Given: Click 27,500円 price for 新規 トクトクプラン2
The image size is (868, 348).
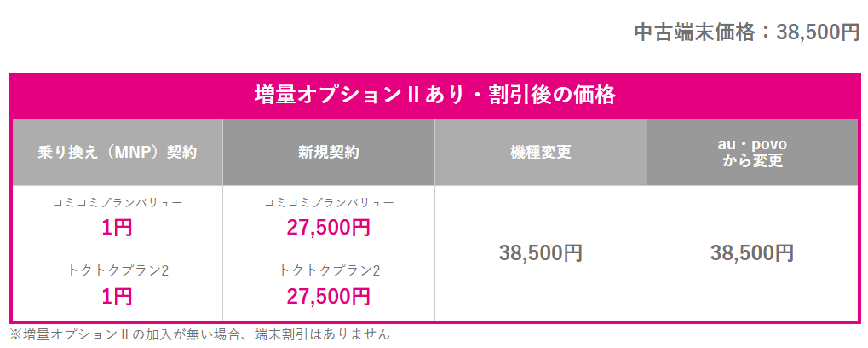Looking at the screenshot, I should tap(329, 296).
